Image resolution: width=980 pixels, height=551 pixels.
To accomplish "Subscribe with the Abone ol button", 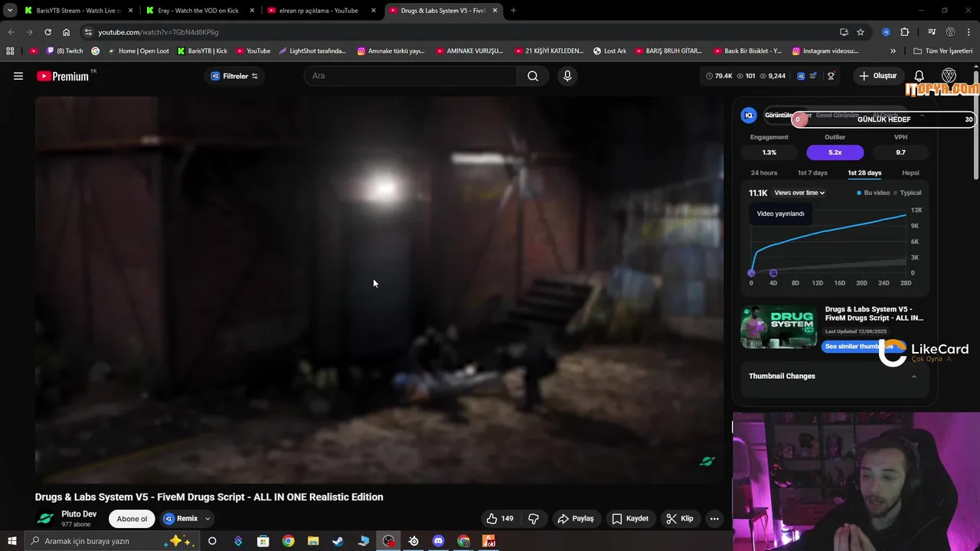I will 132,519.
